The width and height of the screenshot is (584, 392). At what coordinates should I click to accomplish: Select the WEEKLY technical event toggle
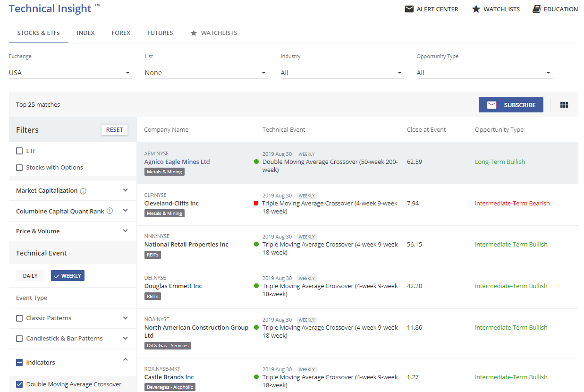pos(68,276)
